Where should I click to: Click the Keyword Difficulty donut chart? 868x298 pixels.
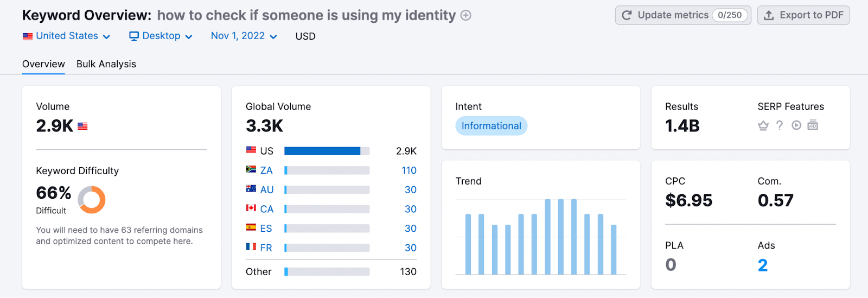click(x=92, y=200)
